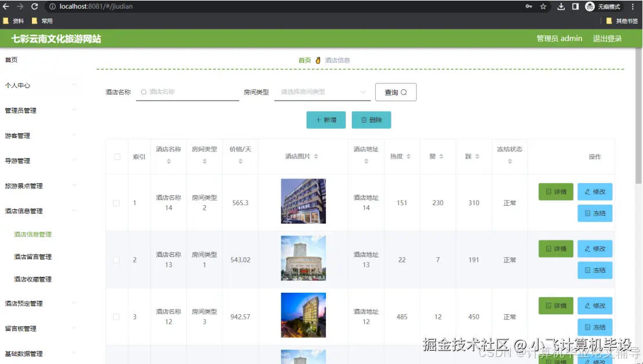Bookmark this page with star icon
This screenshot has height=364, width=643.
click(x=543, y=6)
